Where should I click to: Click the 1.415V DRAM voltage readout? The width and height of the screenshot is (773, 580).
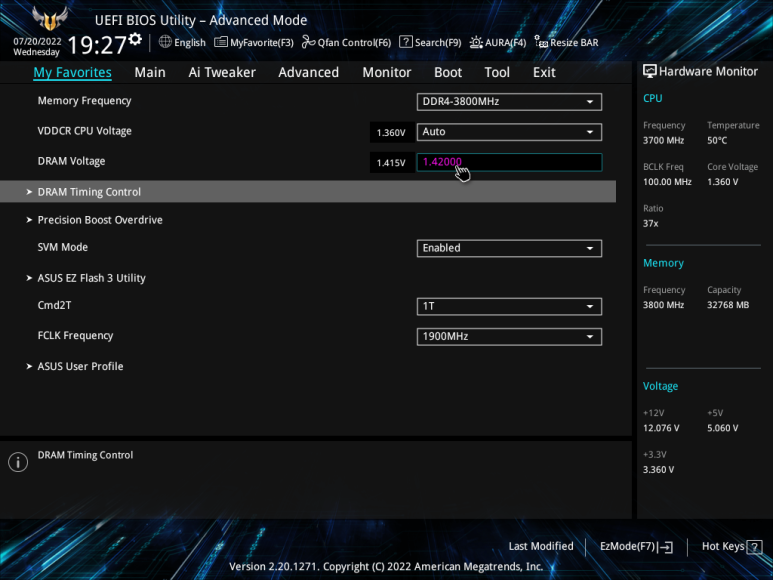pos(391,163)
